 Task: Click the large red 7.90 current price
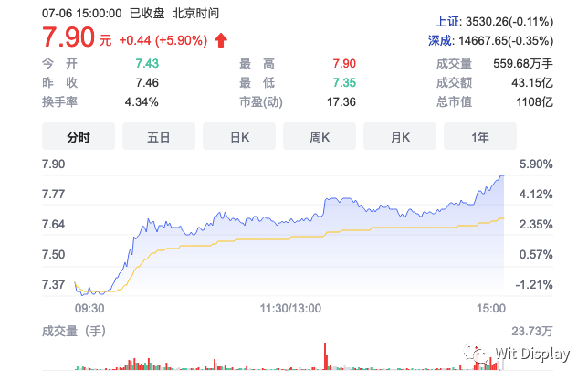(68, 39)
